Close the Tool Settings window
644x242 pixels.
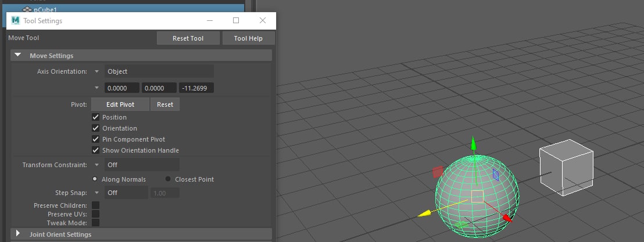tap(263, 20)
